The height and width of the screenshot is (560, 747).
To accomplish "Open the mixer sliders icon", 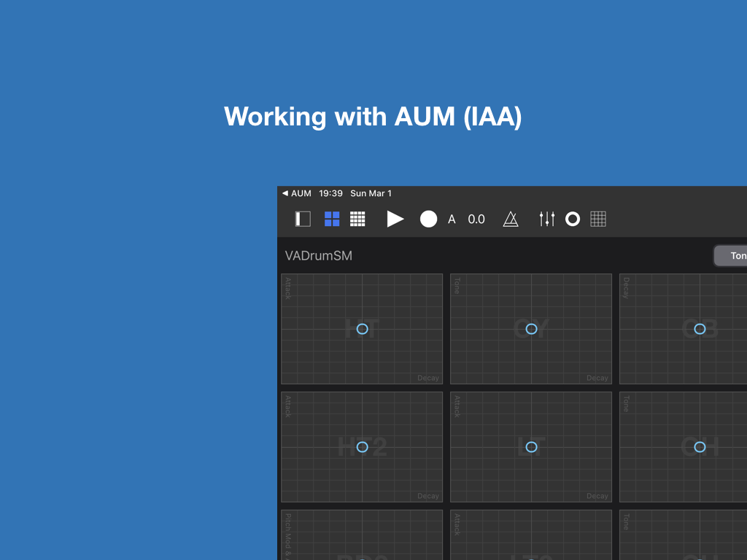I will [546, 219].
